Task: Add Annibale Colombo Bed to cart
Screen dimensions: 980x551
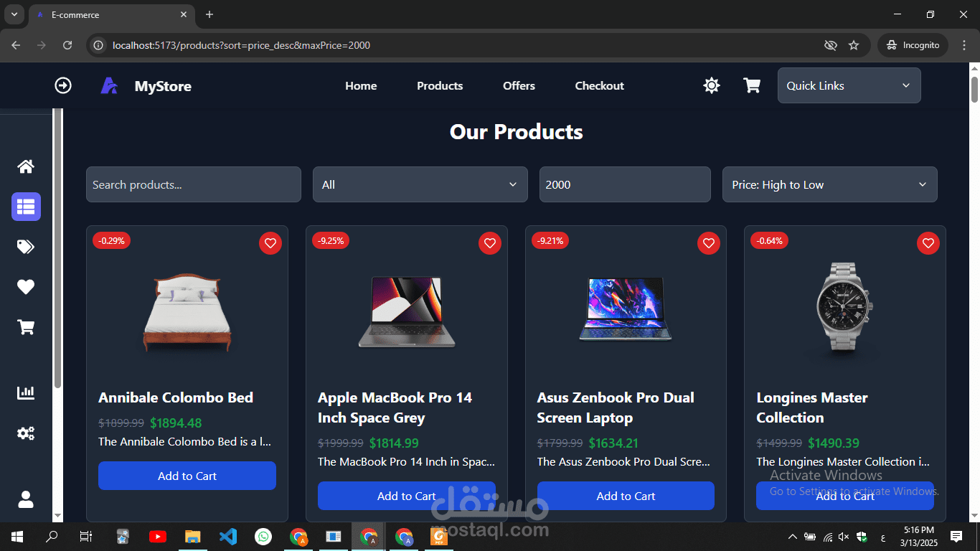Action: (187, 476)
